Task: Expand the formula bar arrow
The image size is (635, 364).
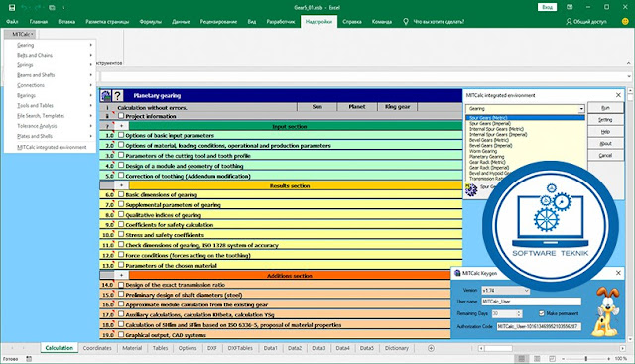Action: 628,76
